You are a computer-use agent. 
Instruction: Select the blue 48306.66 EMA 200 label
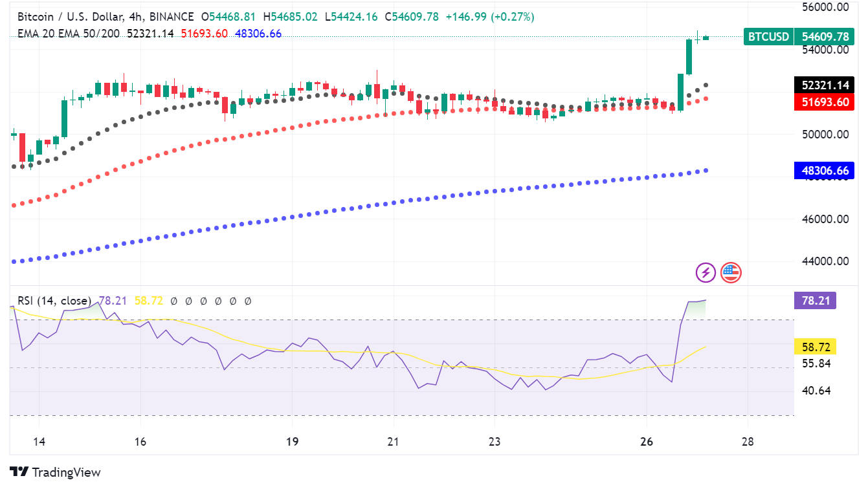click(x=825, y=171)
